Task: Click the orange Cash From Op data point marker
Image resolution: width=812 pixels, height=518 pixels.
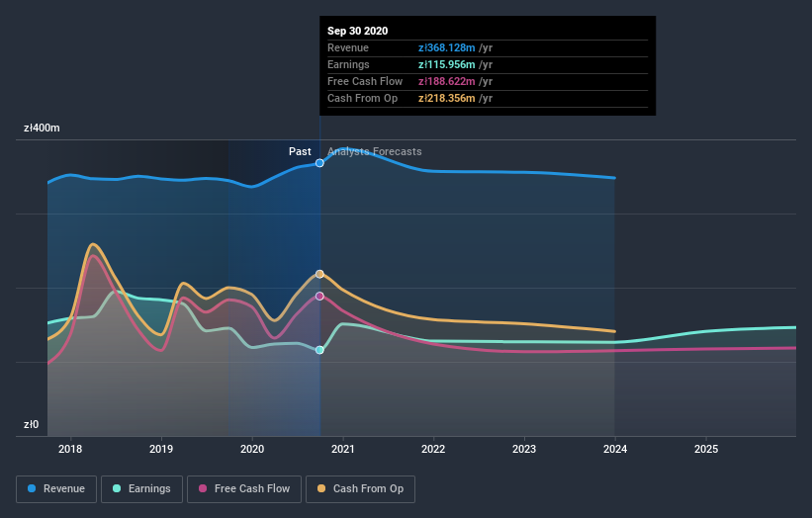Action: [x=319, y=274]
